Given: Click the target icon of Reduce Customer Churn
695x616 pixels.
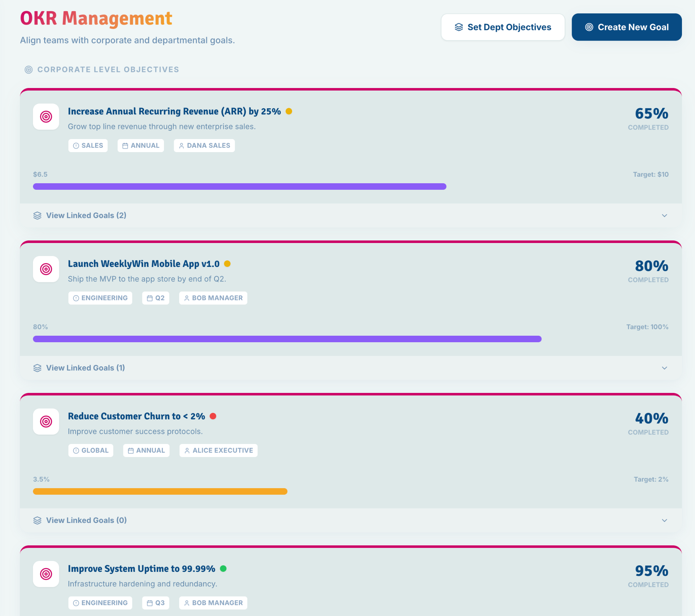Looking at the screenshot, I should click(46, 422).
